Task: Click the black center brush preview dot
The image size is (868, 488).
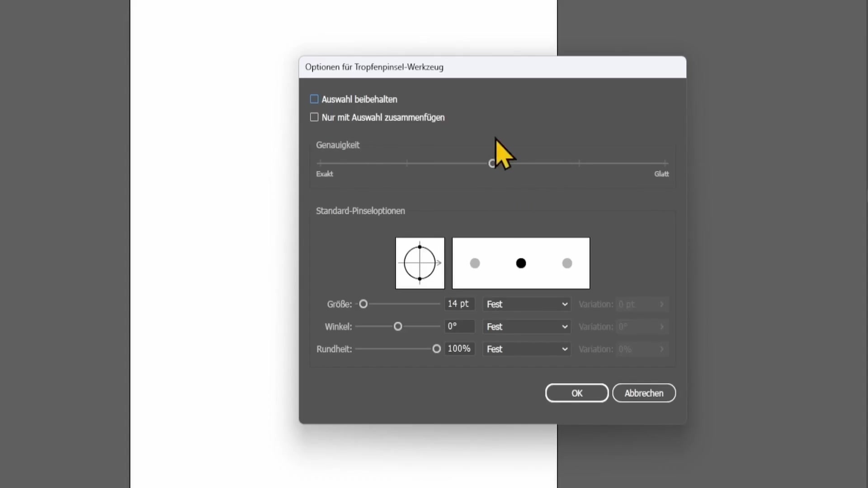Action: pos(521,263)
